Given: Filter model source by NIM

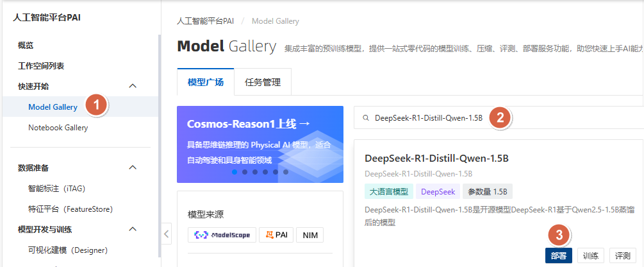Looking at the screenshot, I should (310, 235).
